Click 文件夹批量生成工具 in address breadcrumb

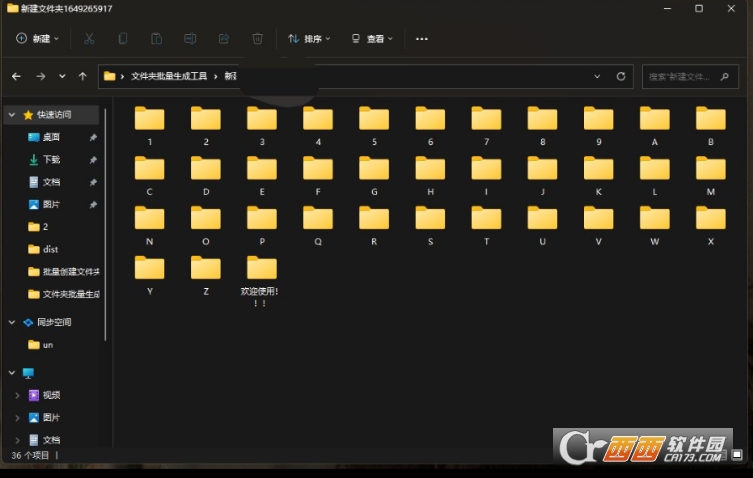[x=168, y=76]
